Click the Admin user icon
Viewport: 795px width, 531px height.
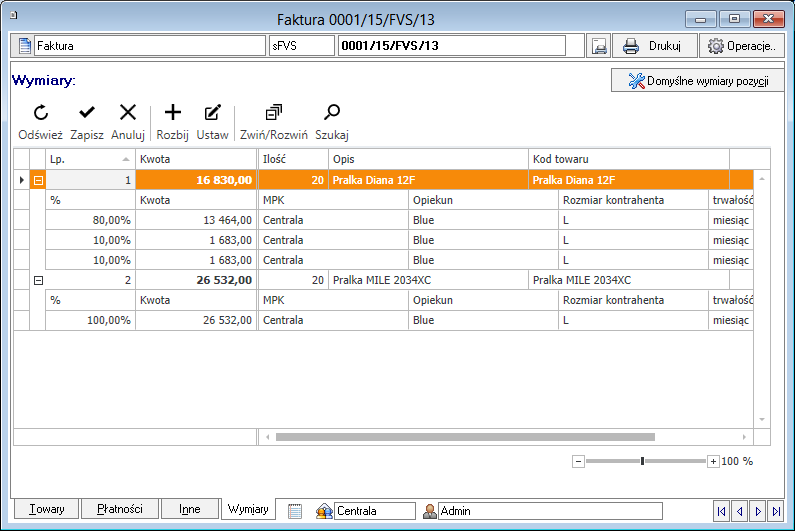tap(429, 511)
